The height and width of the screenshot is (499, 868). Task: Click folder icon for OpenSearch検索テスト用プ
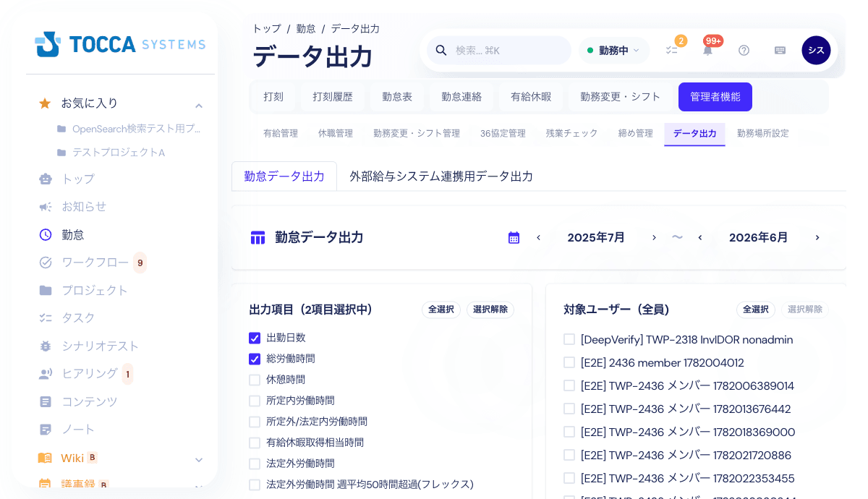[61, 129]
